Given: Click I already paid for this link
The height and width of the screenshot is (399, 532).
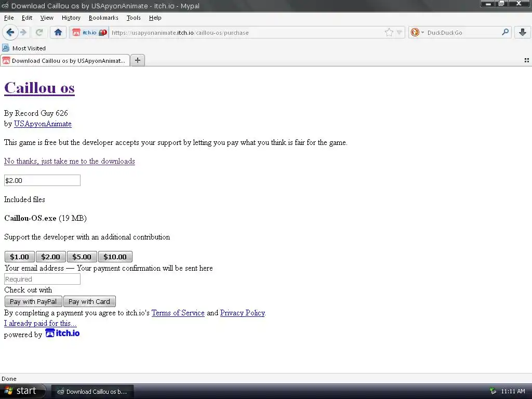Looking at the screenshot, I should coord(41,323).
